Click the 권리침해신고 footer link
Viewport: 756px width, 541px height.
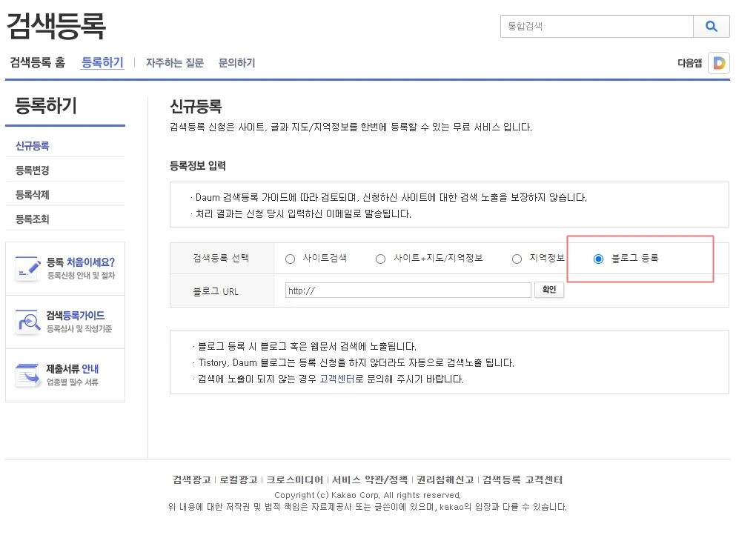445,479
